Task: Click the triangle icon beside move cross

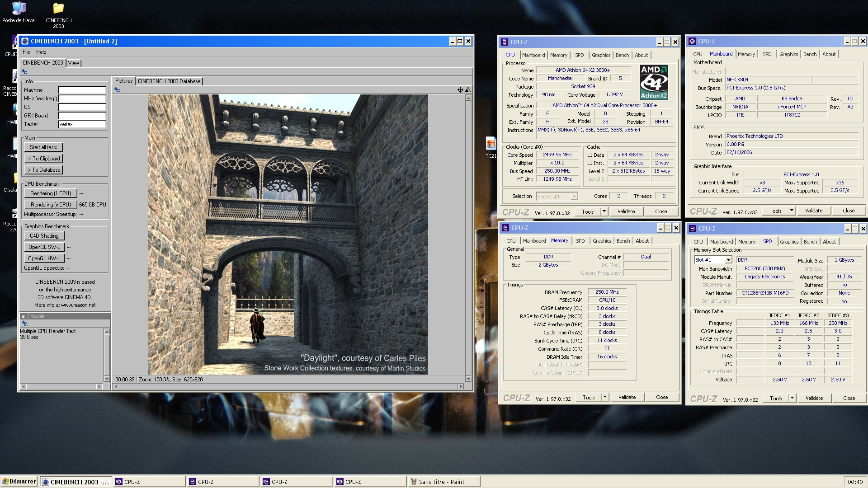Action: tap(468, 89)
